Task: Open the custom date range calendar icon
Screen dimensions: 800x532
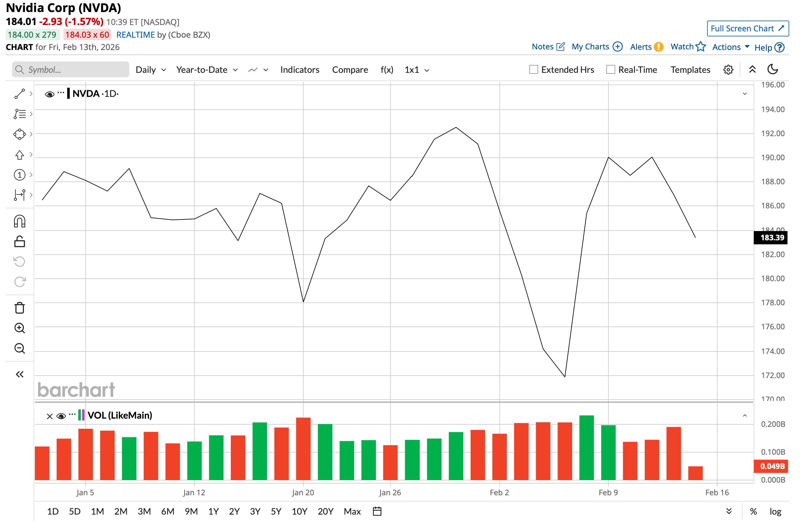Action: (x=377, y=511)
